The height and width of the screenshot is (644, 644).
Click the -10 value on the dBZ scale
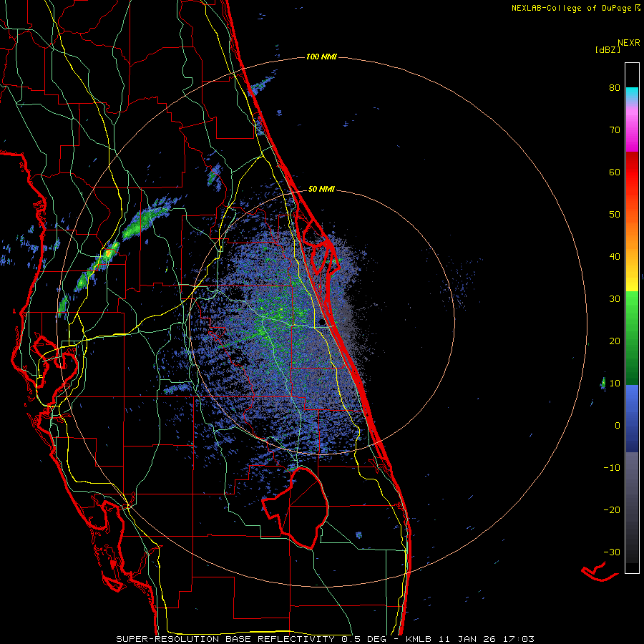tap(612, 468)
